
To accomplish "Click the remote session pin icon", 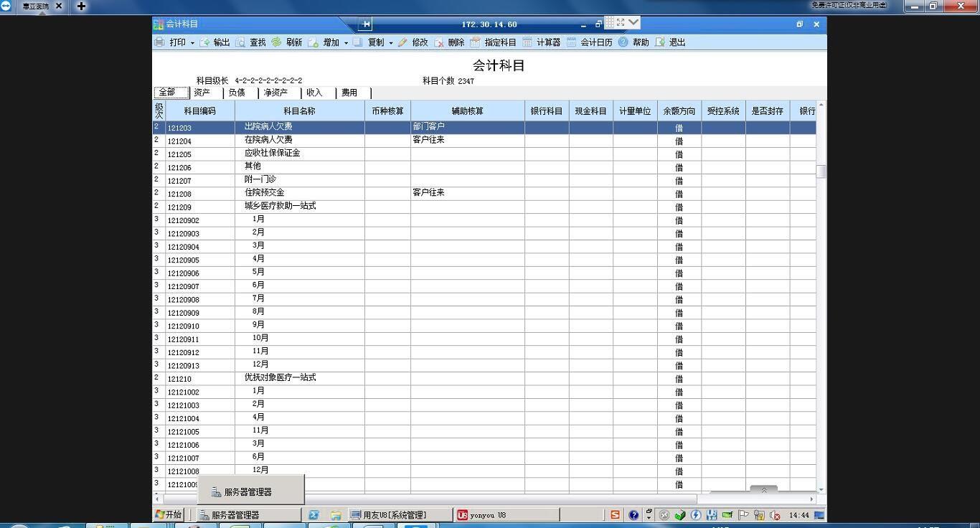I will click(365, 24).
